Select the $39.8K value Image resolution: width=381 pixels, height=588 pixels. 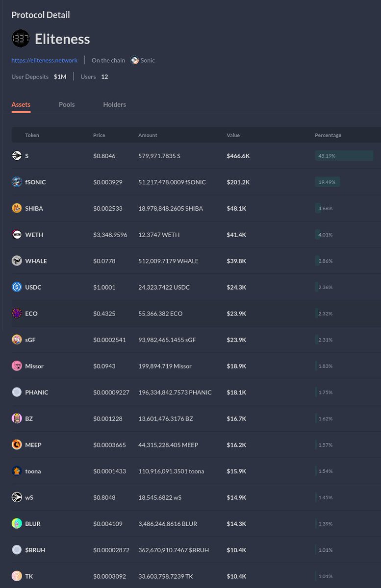[236, 261]
